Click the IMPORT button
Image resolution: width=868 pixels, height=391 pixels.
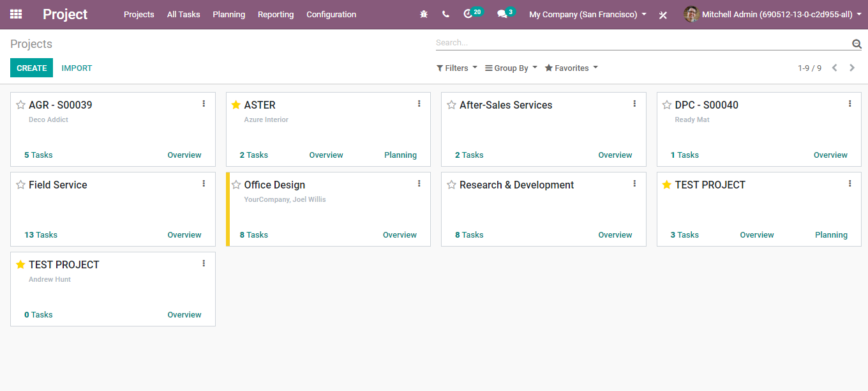click(x=77, y=68)
